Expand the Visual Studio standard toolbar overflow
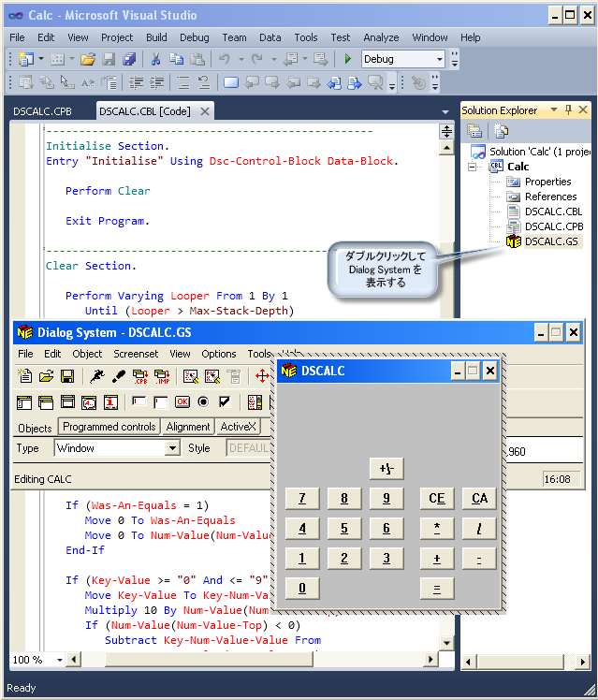The image size is (598, 700). tap(455, 59)
